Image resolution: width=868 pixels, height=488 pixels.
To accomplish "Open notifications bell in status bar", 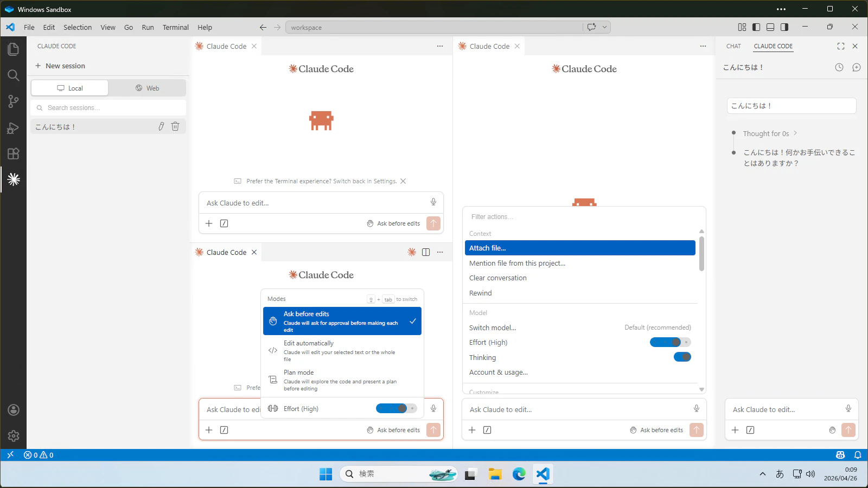I will click(x=858, y=455).
